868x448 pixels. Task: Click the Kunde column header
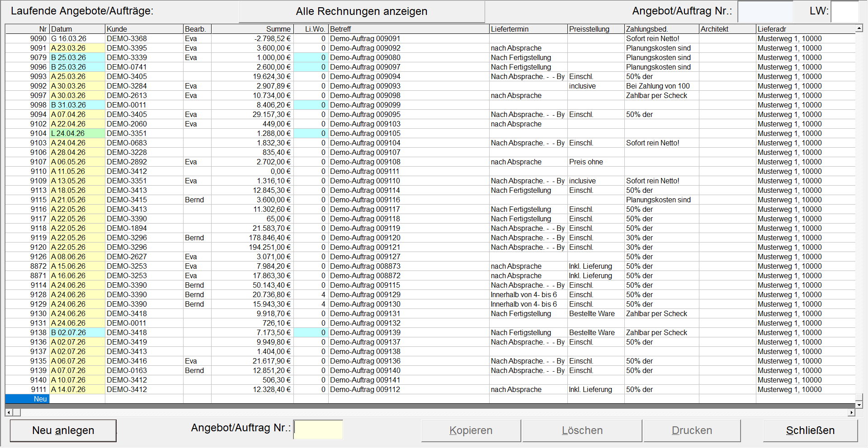[x=144, y=29]
